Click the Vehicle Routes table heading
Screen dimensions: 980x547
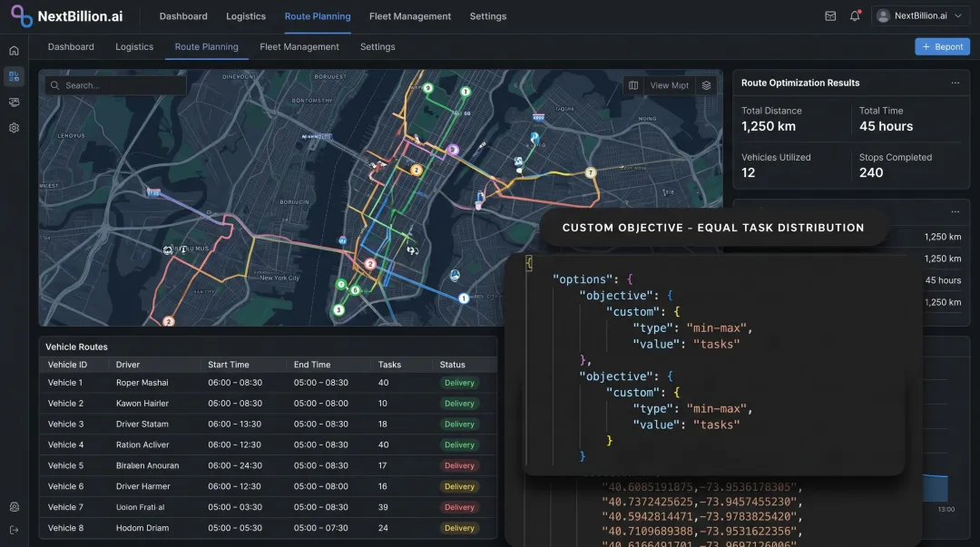pos(76,347)
